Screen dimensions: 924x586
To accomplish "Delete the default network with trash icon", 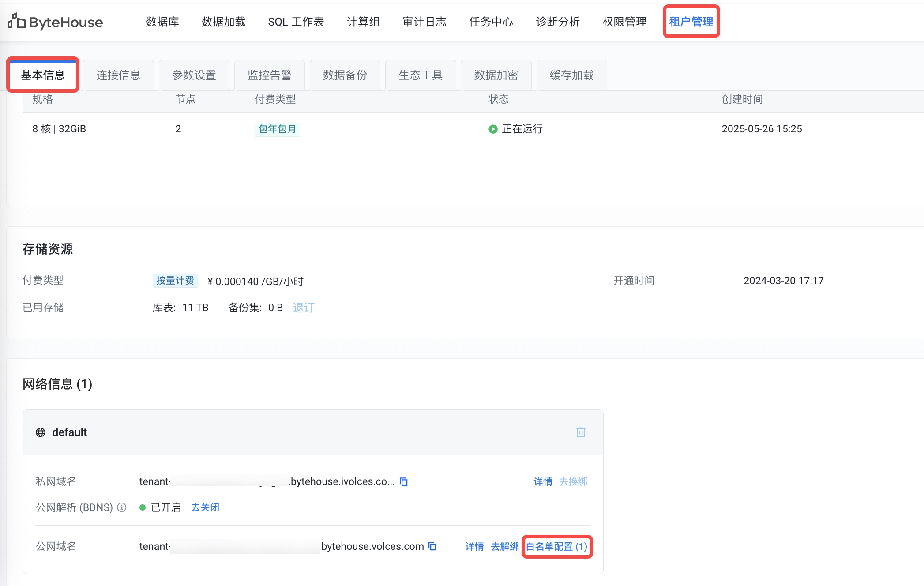I will tap(581, 432).
